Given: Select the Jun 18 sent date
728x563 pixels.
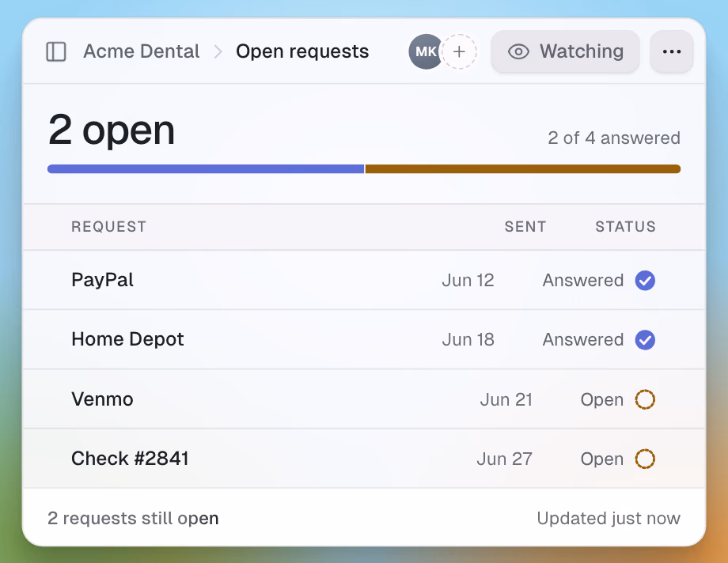Looking at the screenshot, I should pos(468,340).
